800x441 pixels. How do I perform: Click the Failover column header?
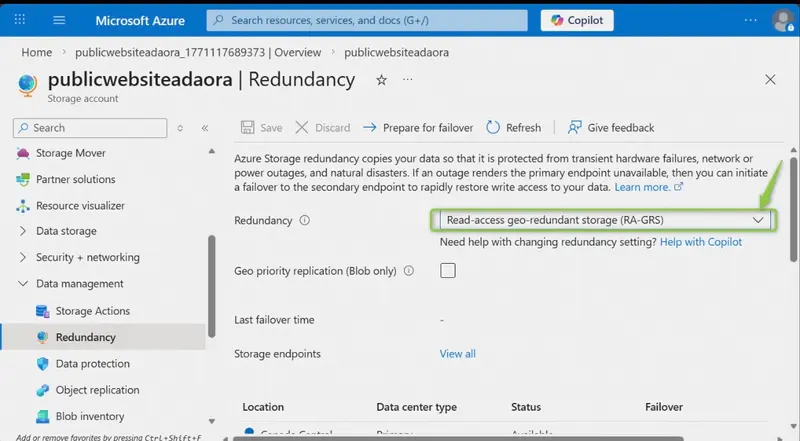click(663, 407)
